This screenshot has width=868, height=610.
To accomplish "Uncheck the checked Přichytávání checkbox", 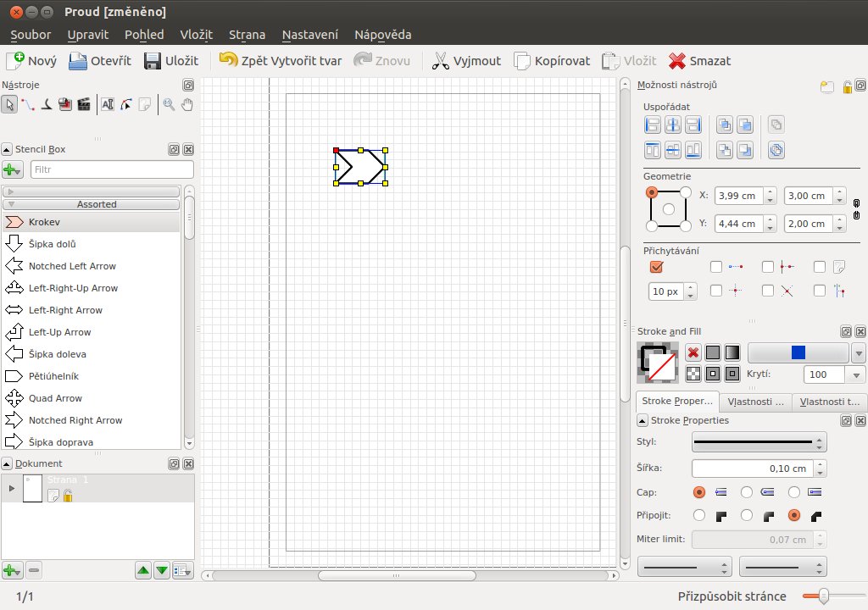I will point(656,267).
